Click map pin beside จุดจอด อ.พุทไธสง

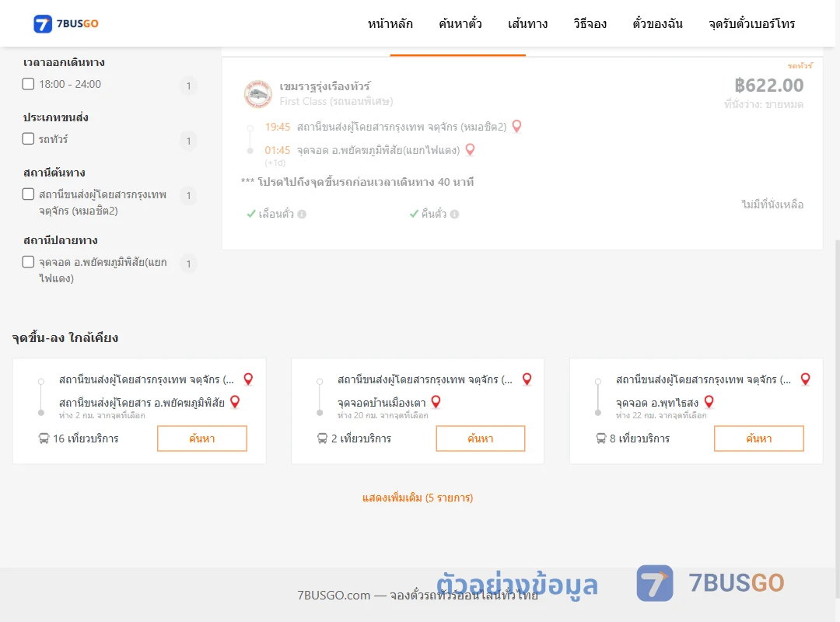coord(709,402)
